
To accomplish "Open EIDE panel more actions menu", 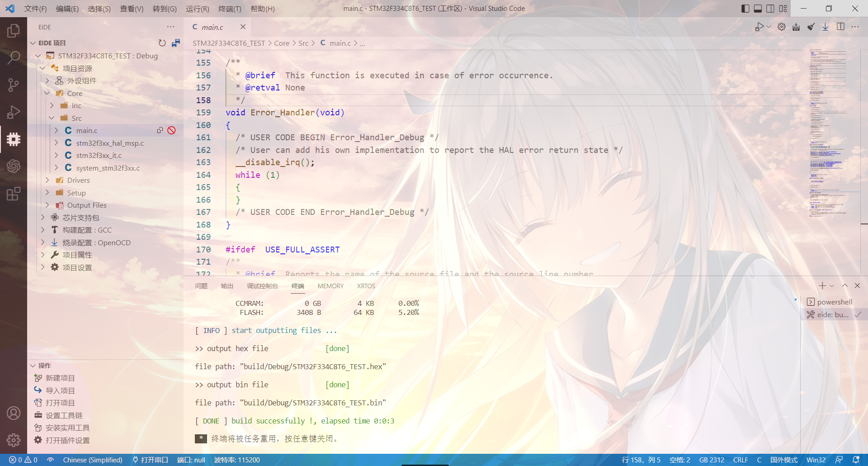I will [x=170, y=27].
